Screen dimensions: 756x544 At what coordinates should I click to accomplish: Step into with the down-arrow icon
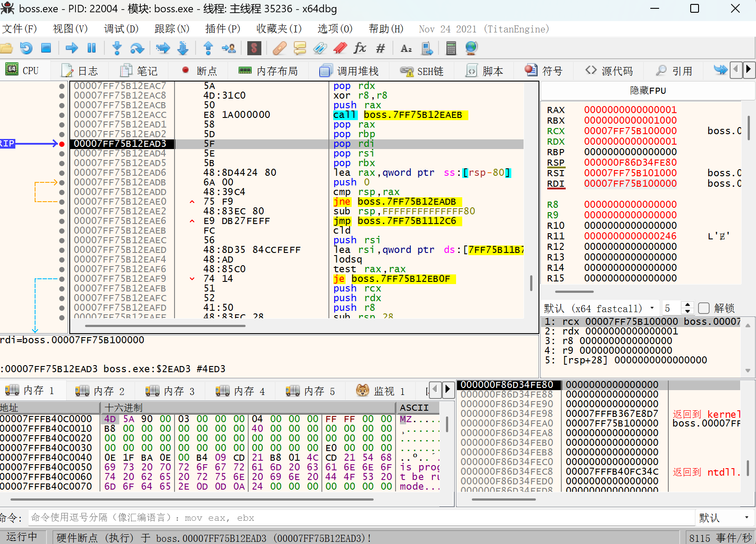tap(117, 48)
